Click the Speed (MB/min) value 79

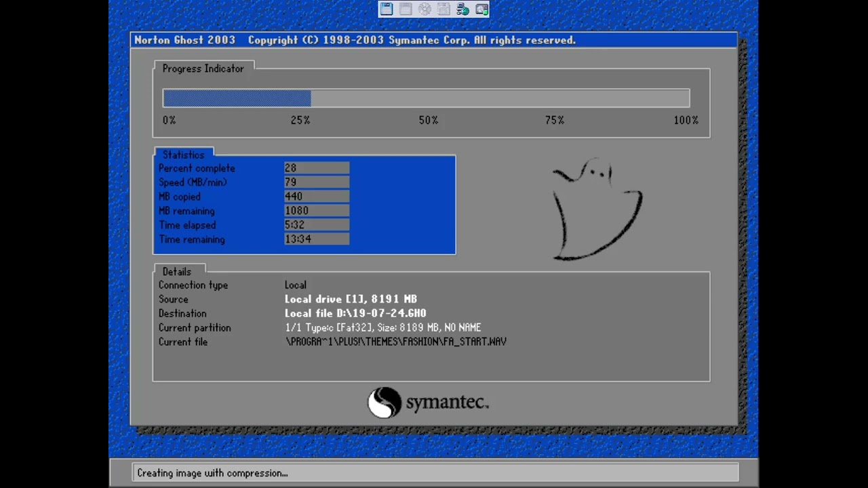point(317,182)
